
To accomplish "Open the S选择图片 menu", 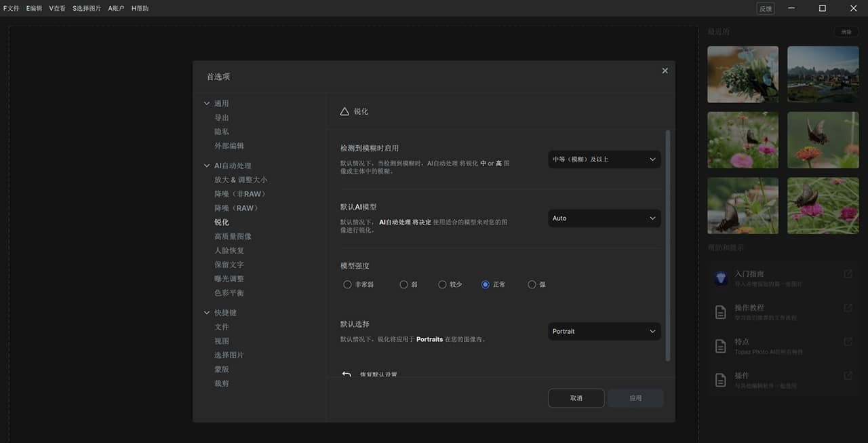I will click(x=87, y=8).
